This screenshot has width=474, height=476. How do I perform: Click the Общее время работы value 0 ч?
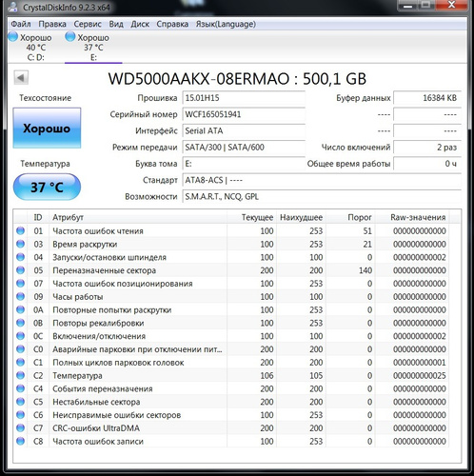(x=427, y=164)
